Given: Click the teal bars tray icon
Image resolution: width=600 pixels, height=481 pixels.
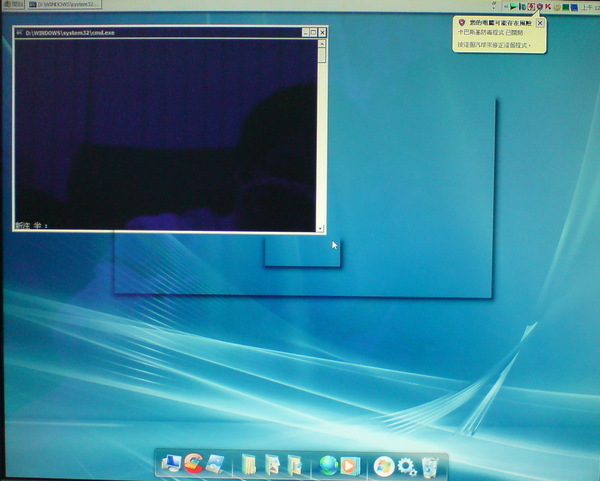Looking at the screenshot, I should (x=522, y=7).
